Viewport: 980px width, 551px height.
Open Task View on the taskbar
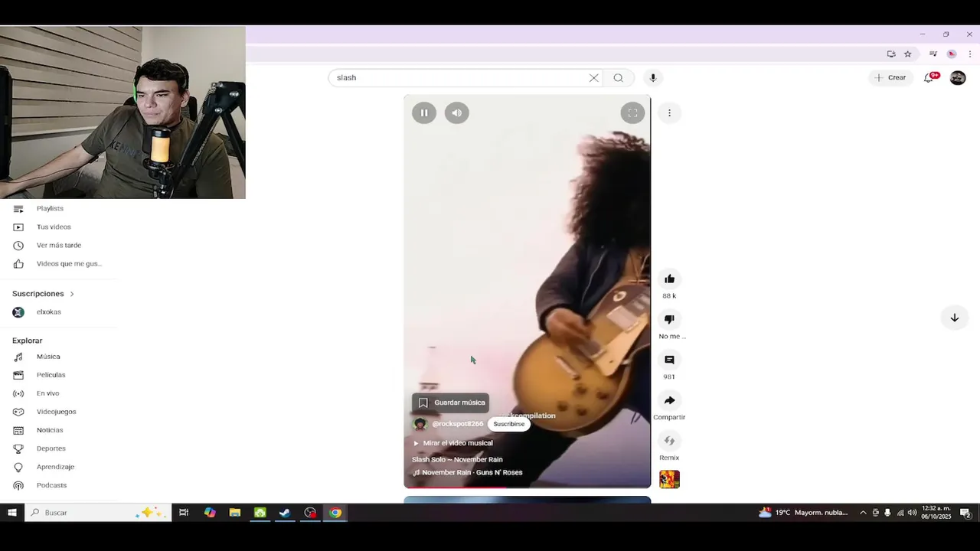point(184,513)
